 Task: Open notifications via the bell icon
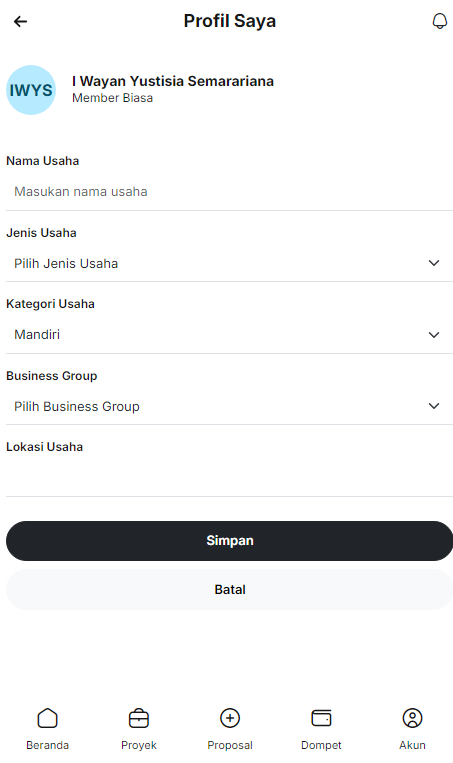click(x=440, y=21)
